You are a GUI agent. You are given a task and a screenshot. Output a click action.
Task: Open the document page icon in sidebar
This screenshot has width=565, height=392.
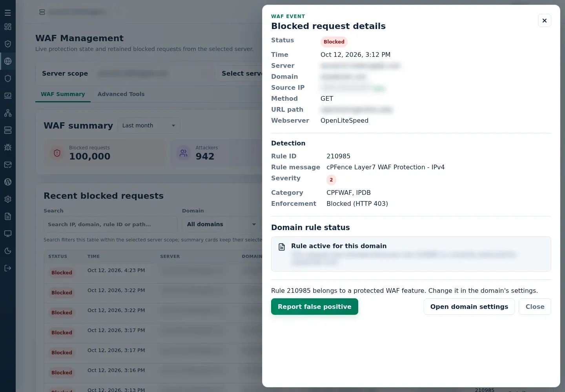[8, 216]
